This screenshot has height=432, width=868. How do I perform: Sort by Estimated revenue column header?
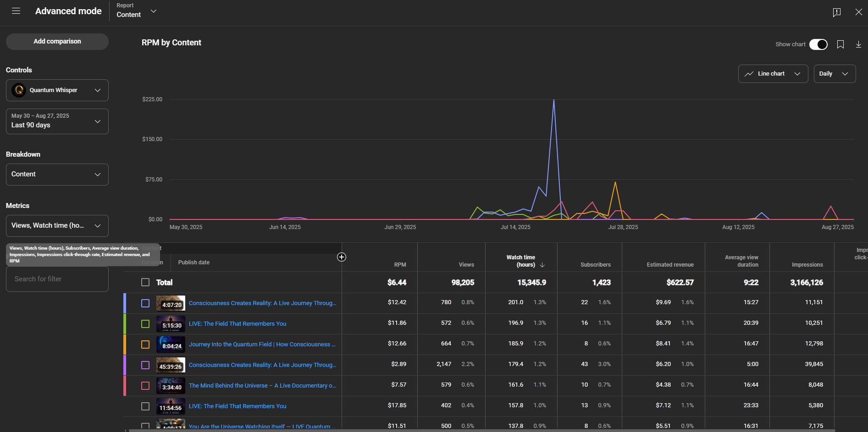click(x=670, y=265)
